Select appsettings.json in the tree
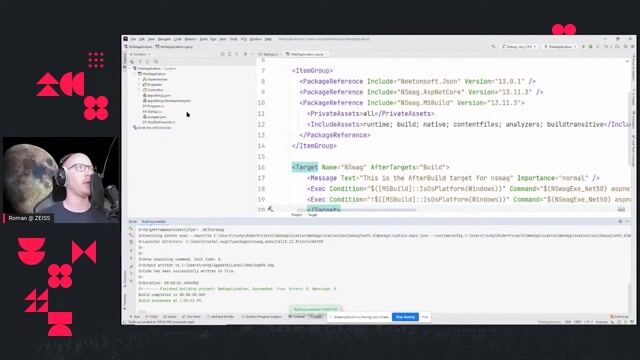Screen dimensions: 640x360 click(157, 95)
